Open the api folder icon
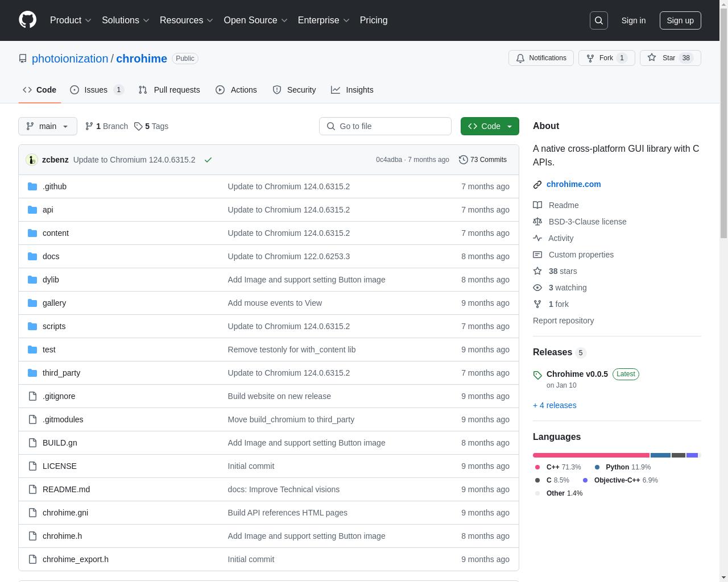This screenshot has width=728, height=582. tap(32, 210)
